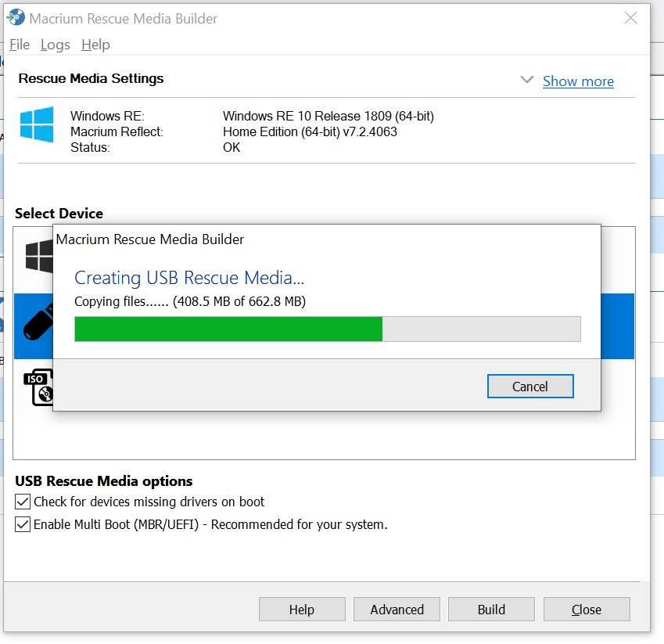Open the File menu
The height and width of the screenshot is (644, 664).
[20, 45]
